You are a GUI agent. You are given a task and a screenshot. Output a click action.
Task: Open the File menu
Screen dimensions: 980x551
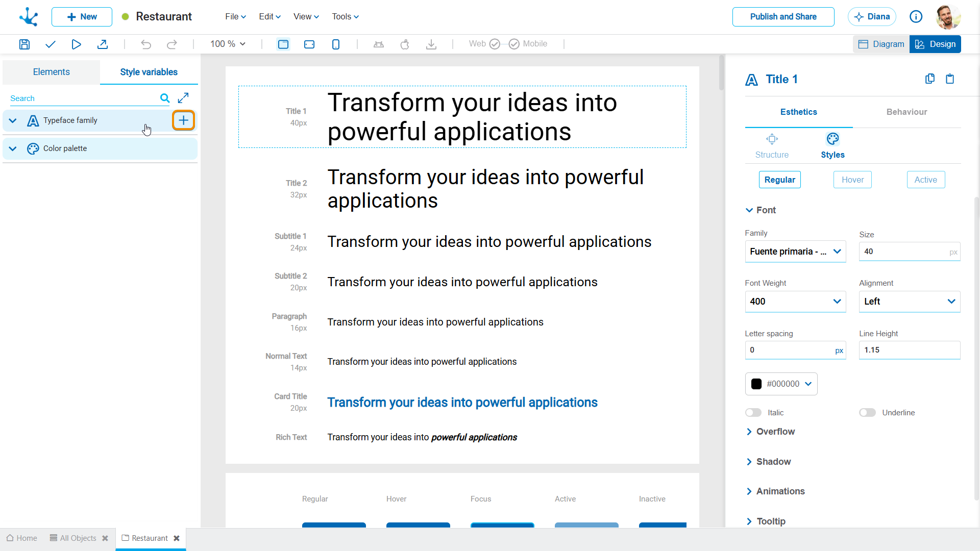pos(235,17)
